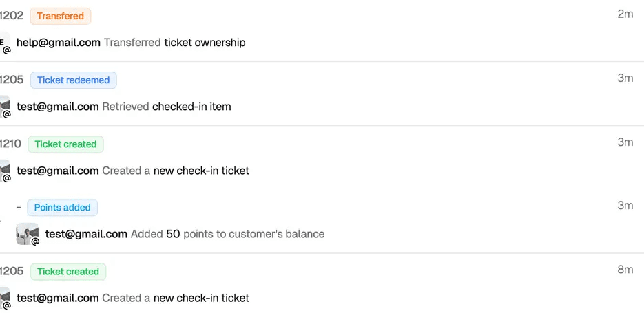644x313 pixels.
Task: Click the Points added badge
Action: click(63, 208)
